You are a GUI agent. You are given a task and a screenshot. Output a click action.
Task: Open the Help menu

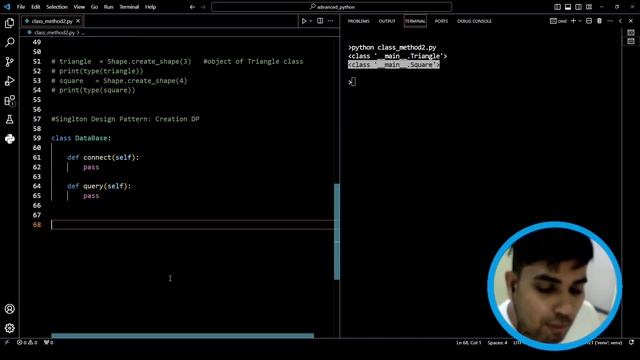point(151,7)
